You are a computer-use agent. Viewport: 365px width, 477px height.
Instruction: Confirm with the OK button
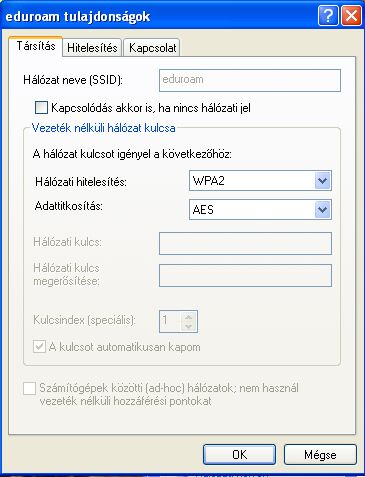coord(239,455)
